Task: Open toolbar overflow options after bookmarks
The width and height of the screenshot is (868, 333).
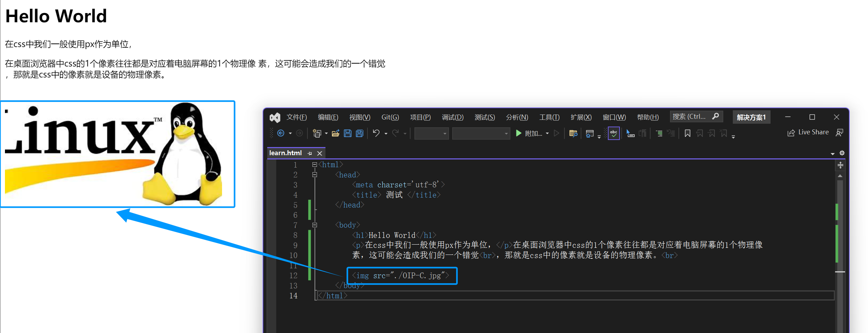Action: 733,137
